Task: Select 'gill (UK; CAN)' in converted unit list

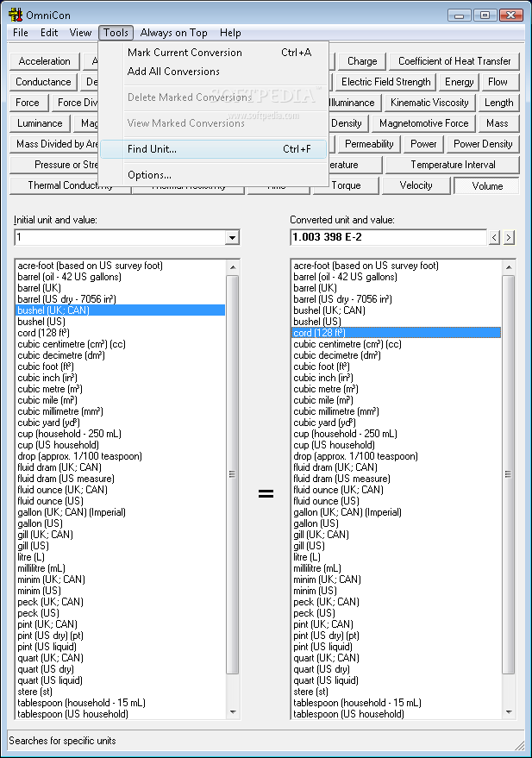Action: [x=397, y=535]
